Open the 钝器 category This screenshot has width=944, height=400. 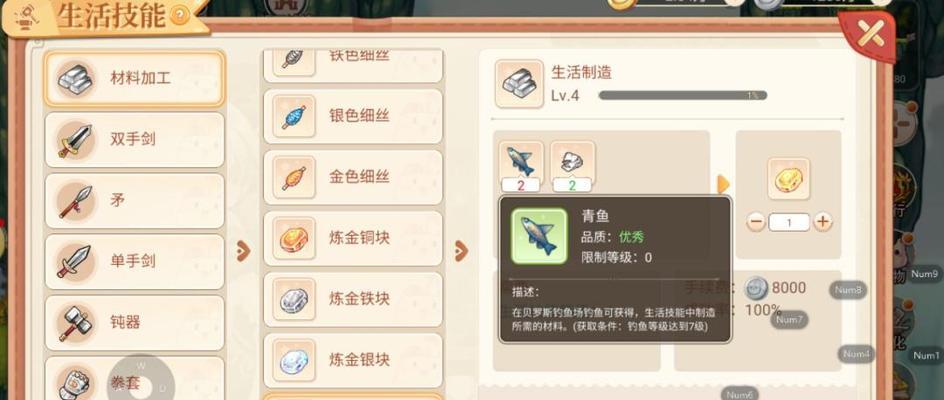point(135,322)
